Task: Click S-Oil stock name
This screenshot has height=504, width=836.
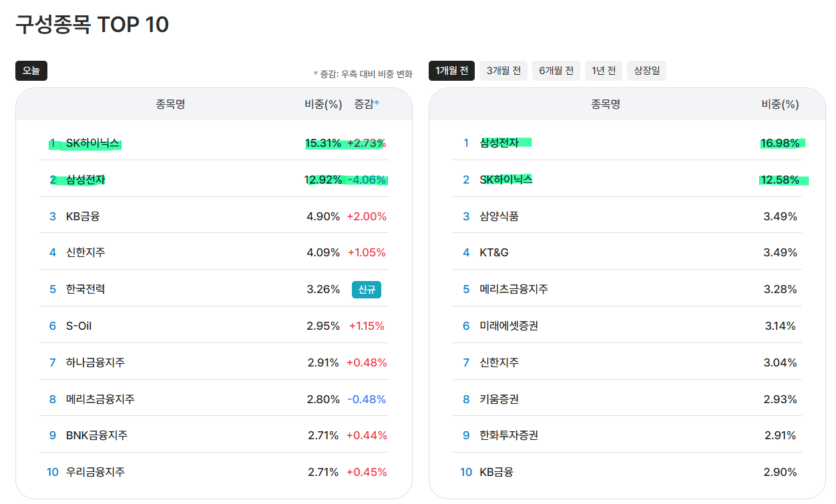Action: click(x=80, y=326)
